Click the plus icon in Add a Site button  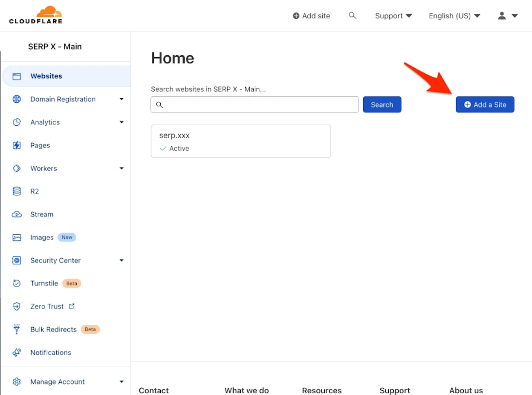click(x=467, y=104)
